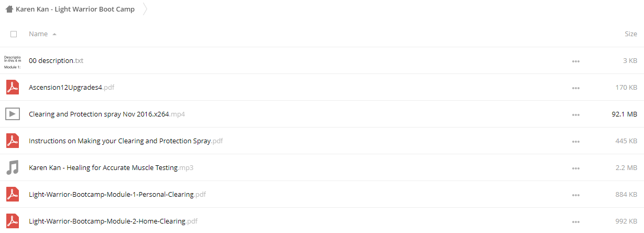Screen dimensions: 644x233
Task: Toggle the select-all checkbox in header
Action: [14, 34]
